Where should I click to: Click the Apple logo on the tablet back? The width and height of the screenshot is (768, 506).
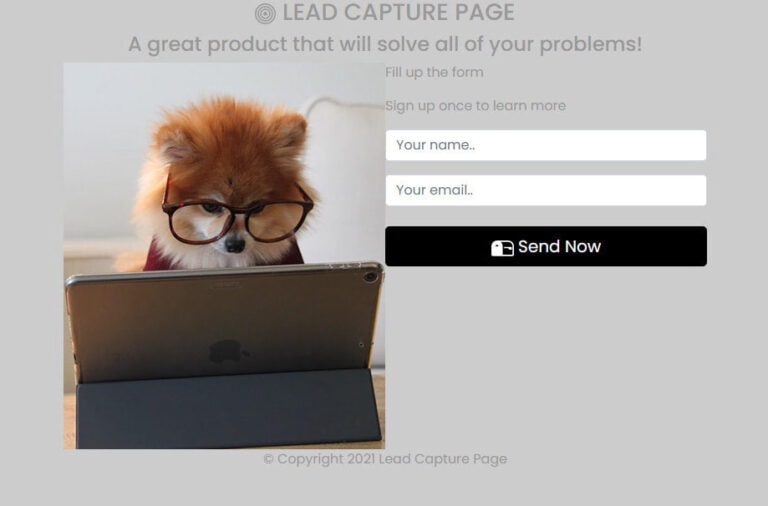tap(226, 350)
